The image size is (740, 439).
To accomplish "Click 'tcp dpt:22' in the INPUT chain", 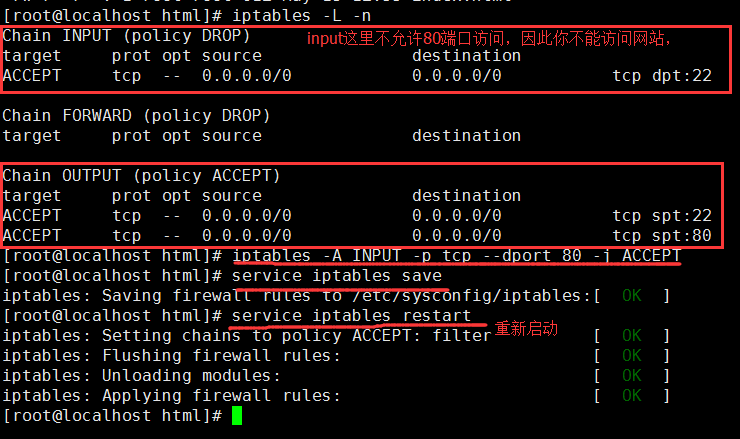I will coord(662,76).
